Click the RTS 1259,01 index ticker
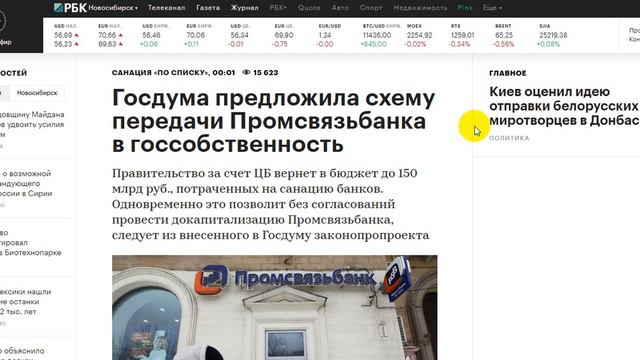 pos(462,35)
